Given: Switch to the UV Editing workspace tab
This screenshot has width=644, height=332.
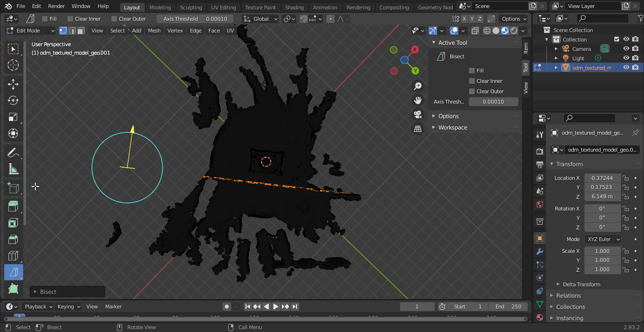Looking at the screenshot, I should point(223,8).
